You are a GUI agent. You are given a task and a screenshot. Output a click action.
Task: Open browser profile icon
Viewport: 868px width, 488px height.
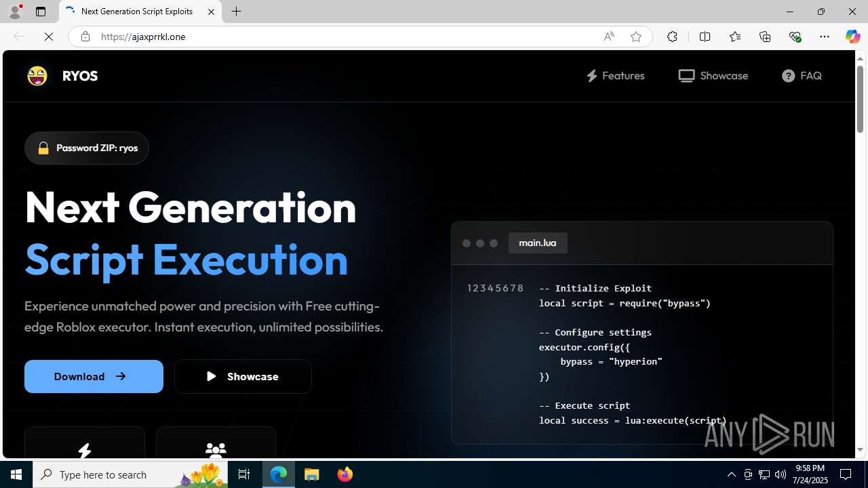pyautogui.click(x=15, y=12)
